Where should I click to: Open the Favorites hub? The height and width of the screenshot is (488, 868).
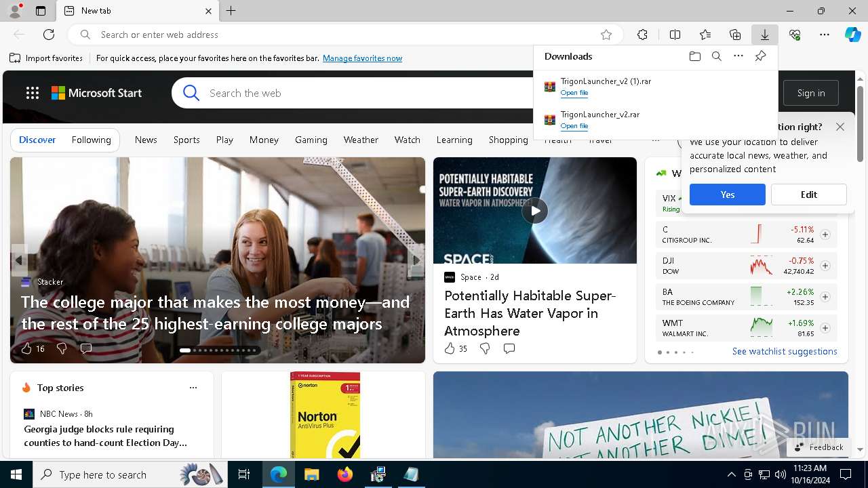point(705,35)
